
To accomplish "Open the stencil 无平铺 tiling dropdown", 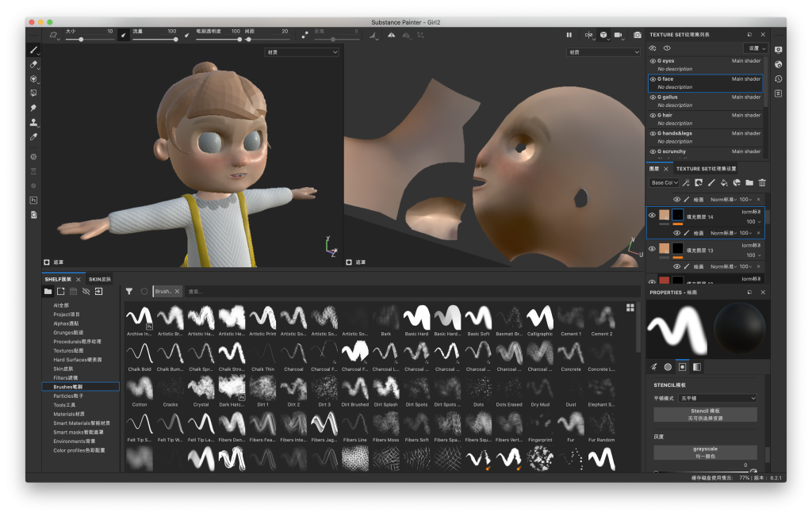I will 718,398.
